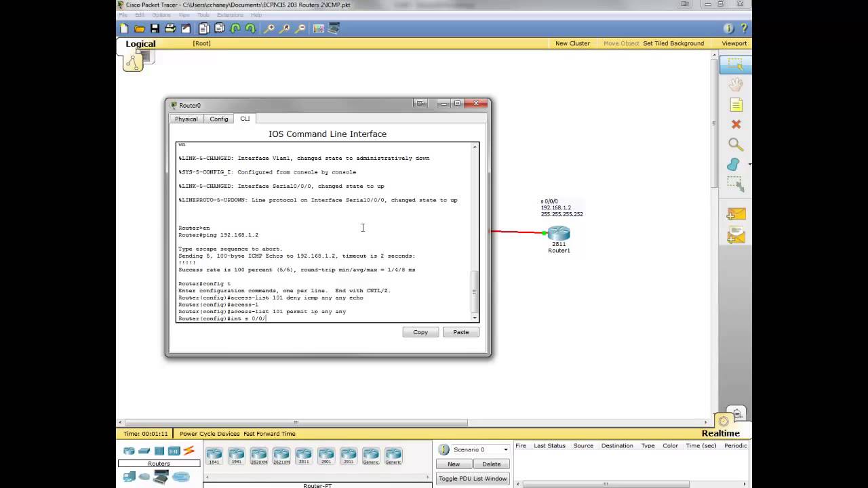
Task: Click the Delete scenario button
Action: click(492, 464)
